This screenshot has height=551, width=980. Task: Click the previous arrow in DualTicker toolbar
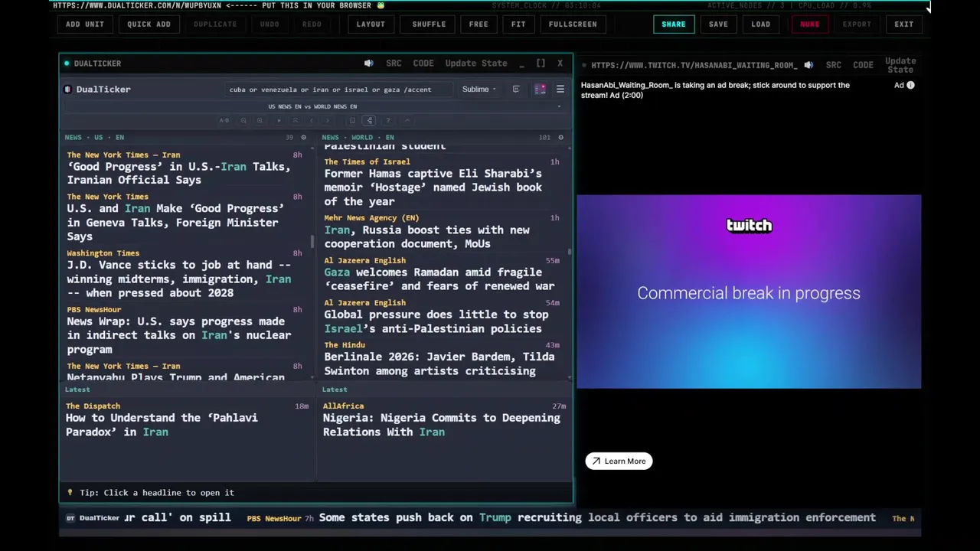(x=312, y=120)
